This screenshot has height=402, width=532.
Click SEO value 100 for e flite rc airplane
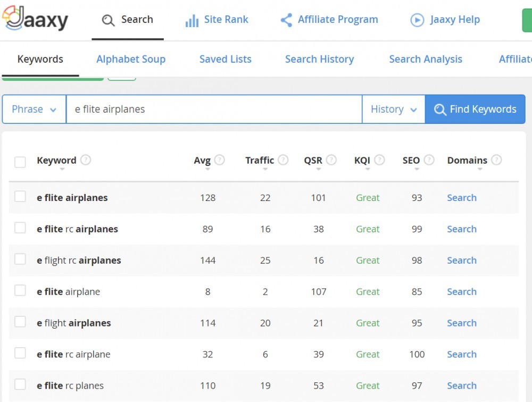tap(417, 354)
